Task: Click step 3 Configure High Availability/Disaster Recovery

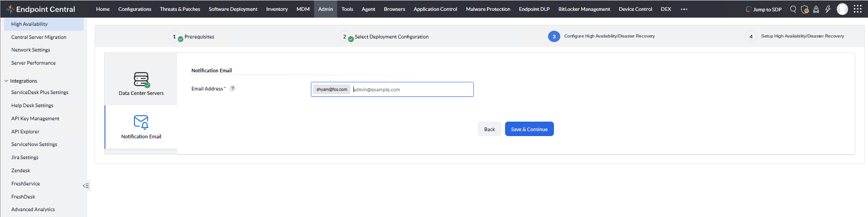Action: click(601, 36)
